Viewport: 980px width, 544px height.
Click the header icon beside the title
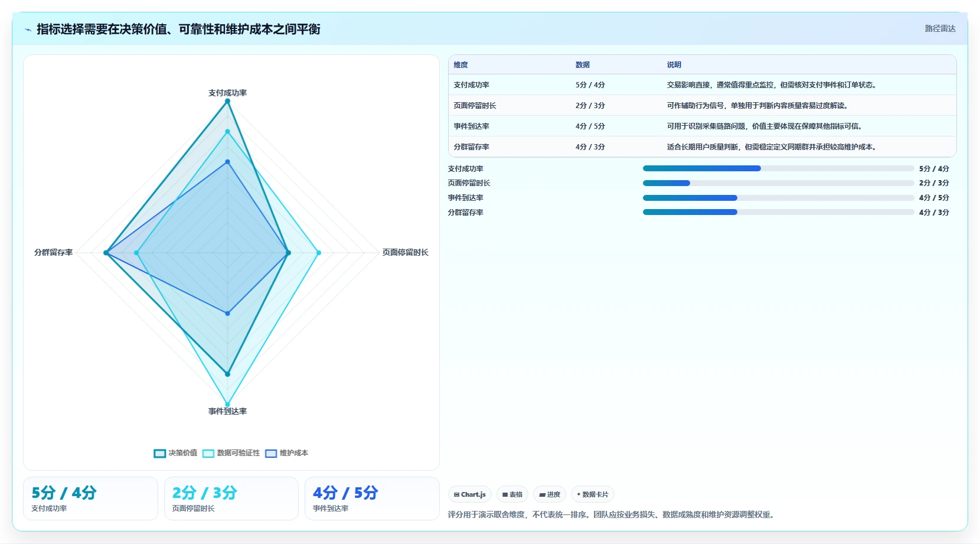click(x=28, y=30)
